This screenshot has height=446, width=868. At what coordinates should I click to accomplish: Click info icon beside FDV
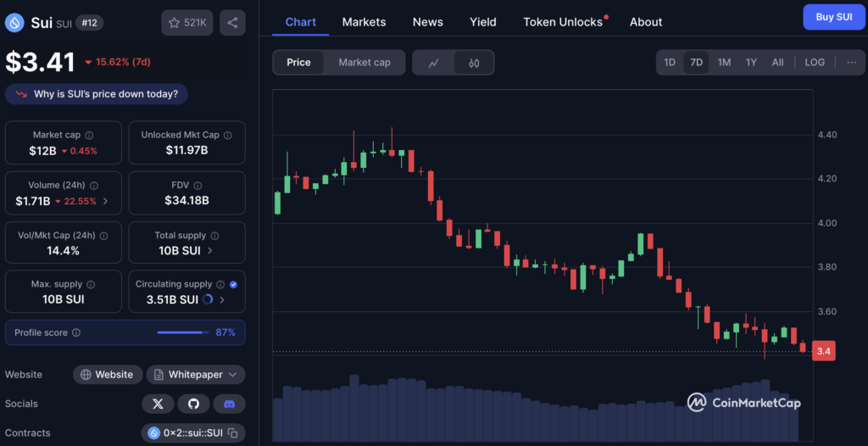[x=198, y=186]
